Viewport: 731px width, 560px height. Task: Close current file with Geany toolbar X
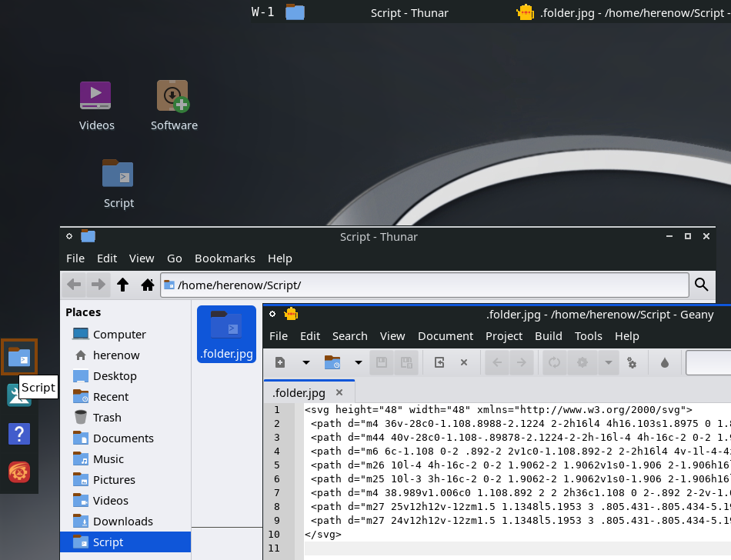464,362
